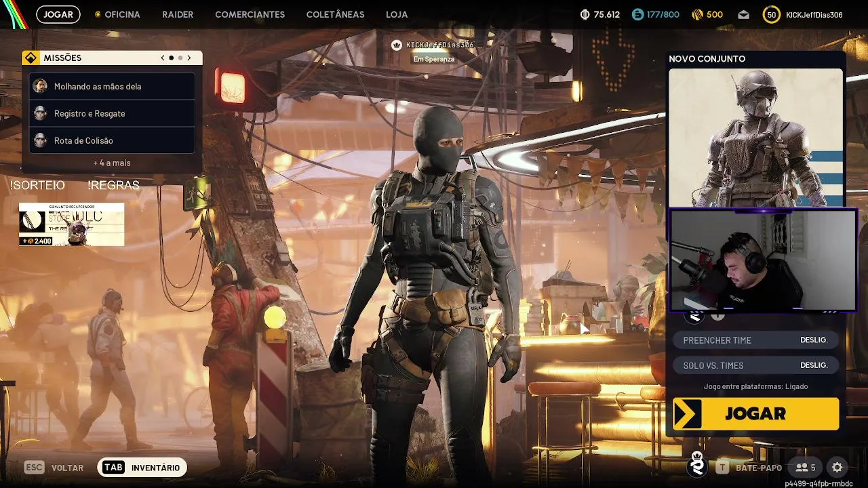The image size is (868, 488).
Task: Open the mission Registro e Resgate
Action: click(x=112, y=113)
